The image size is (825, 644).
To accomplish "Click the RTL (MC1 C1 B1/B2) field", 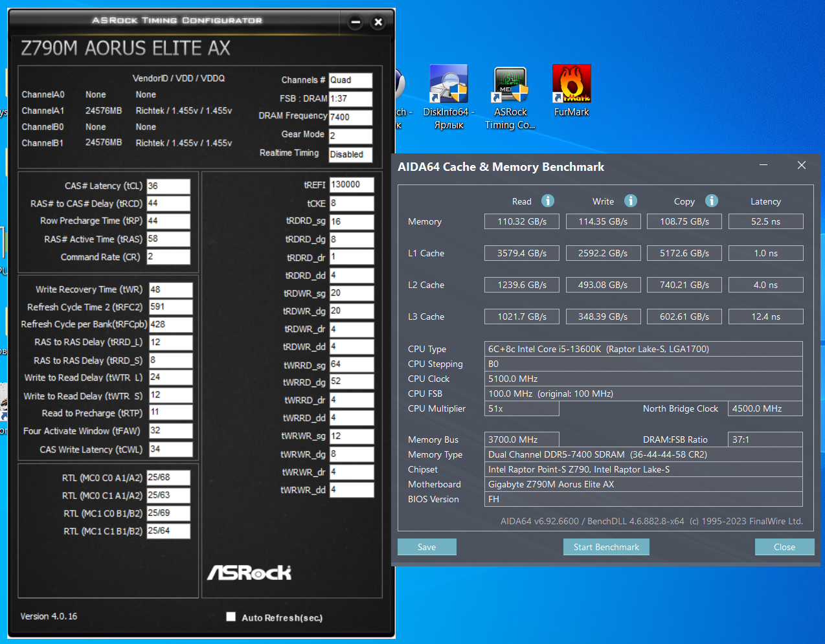I will [x=168, y=531].
